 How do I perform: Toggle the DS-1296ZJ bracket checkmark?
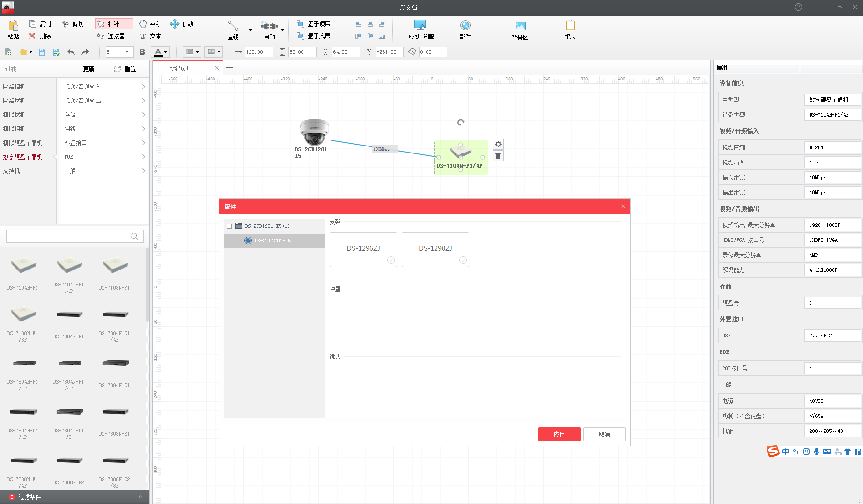[391, 260]
